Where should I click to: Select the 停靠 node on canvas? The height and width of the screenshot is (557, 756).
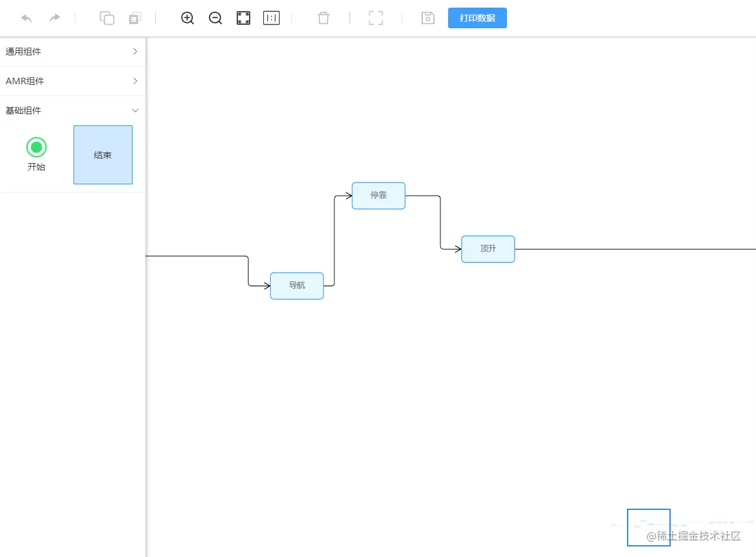[x=379, y=195]
